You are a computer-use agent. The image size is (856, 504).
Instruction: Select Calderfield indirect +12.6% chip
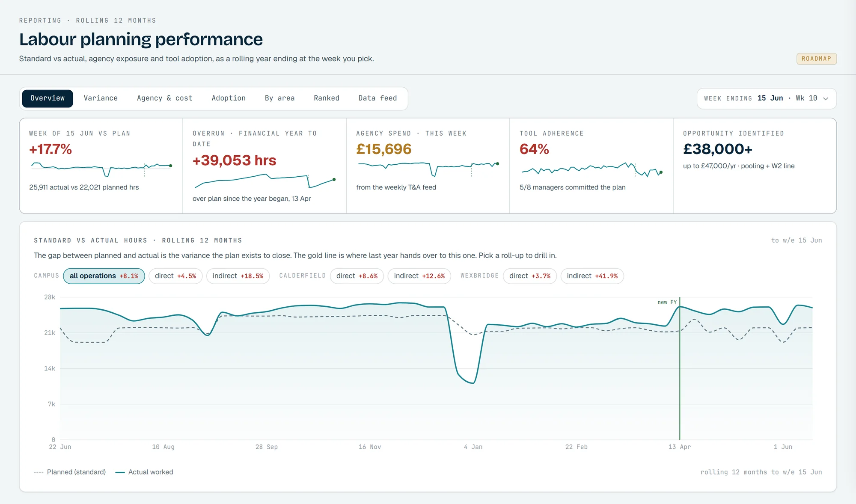coord(419,276)
